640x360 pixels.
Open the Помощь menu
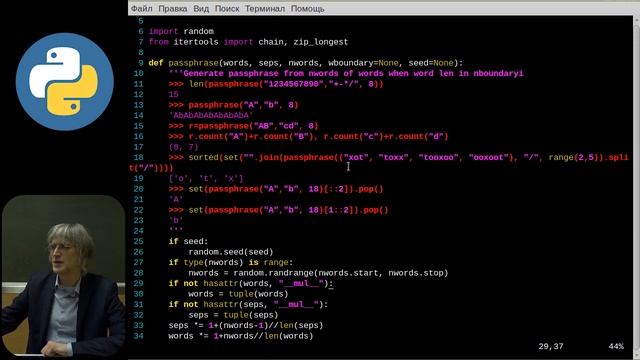[308, 9]
